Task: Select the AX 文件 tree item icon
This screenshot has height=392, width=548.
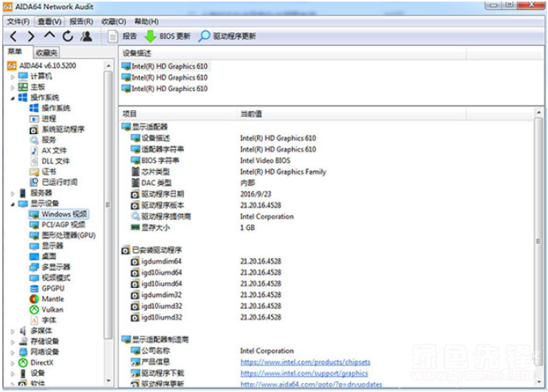Action: point(34,151)
